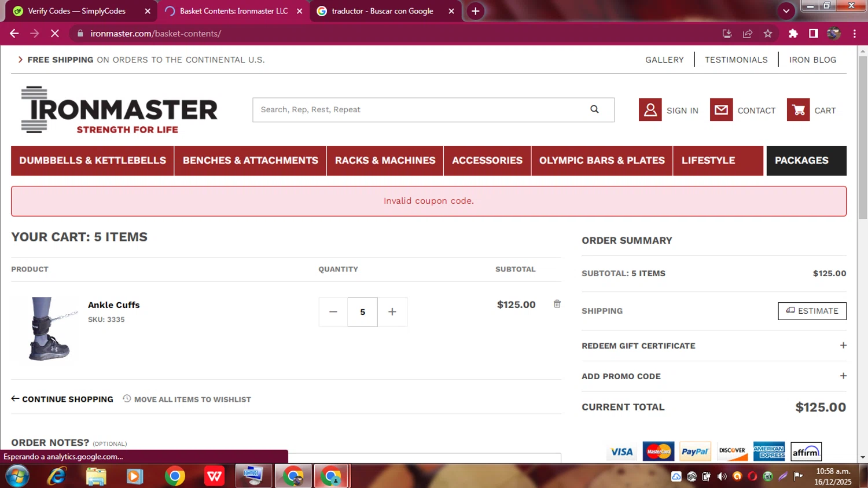Click Free Shipping banner link

(x=141, y=60)
